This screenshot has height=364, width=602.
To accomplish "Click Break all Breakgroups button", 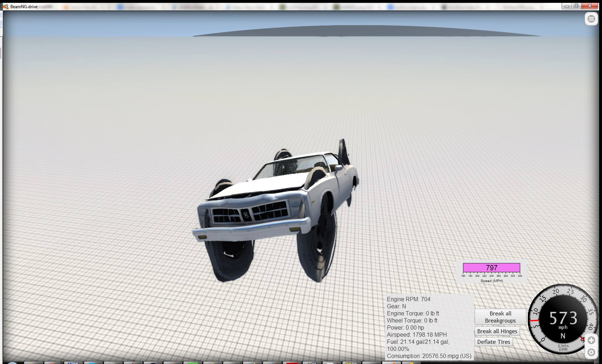I will pos(500,317).
